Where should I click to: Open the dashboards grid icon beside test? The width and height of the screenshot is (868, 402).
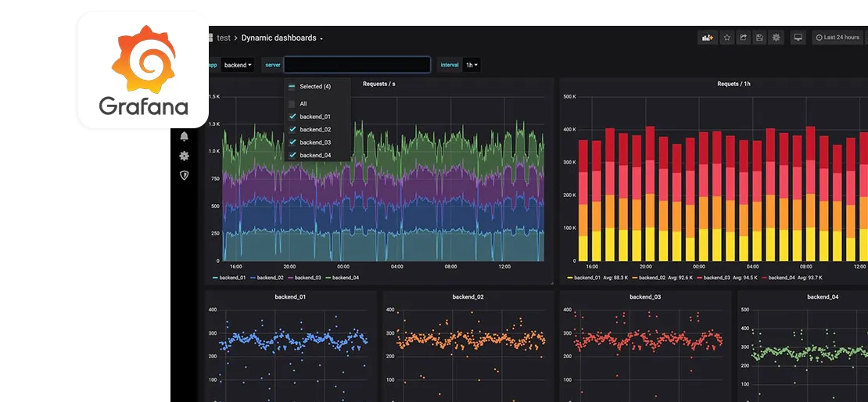tap(210, 38)
